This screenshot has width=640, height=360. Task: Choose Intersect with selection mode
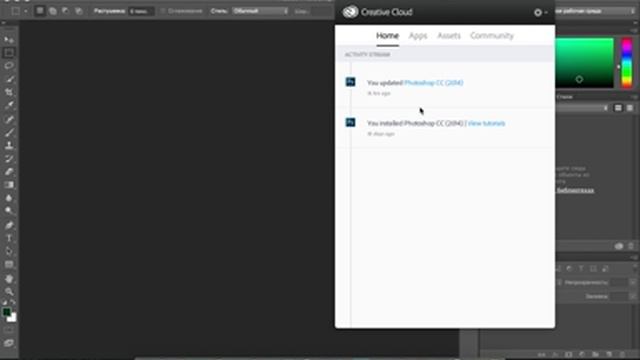pyautogui.click(x=79, y=11)
